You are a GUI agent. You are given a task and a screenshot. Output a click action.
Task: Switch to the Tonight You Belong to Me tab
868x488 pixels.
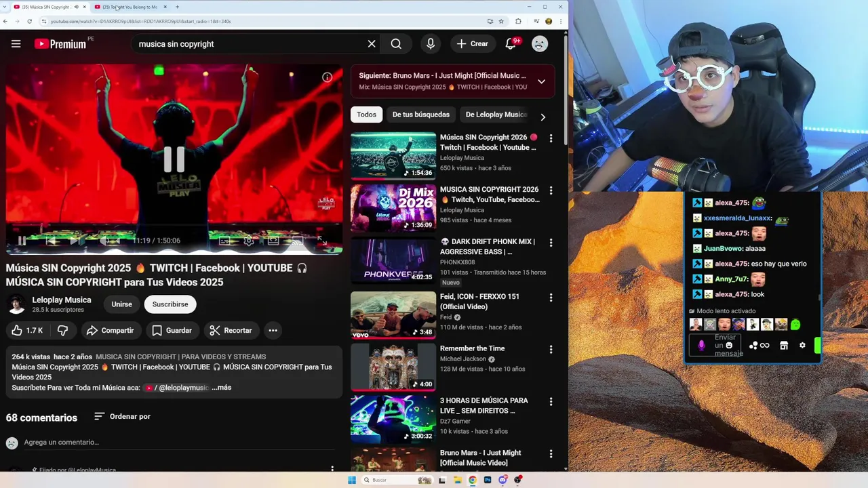[x=130, y=7]
